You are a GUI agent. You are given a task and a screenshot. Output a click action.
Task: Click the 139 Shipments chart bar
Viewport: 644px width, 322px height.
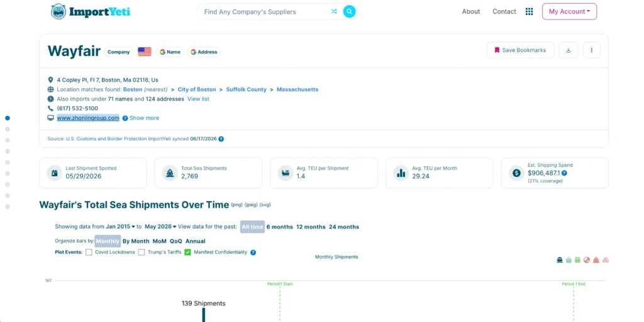click(203, 315)
